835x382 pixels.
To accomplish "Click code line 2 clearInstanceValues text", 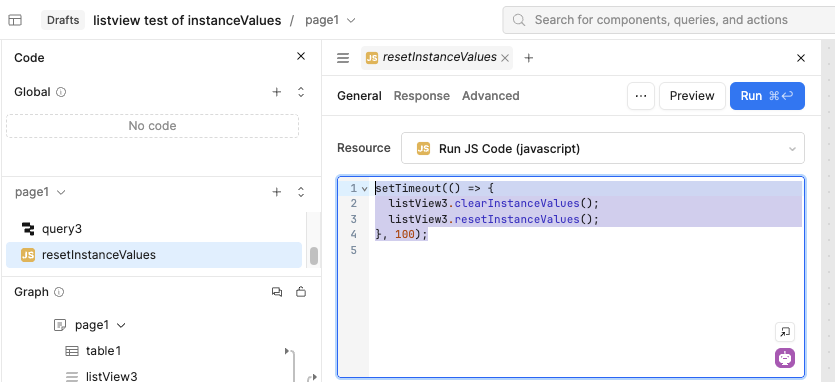I will pyautogui.click(x=518, y=204).
